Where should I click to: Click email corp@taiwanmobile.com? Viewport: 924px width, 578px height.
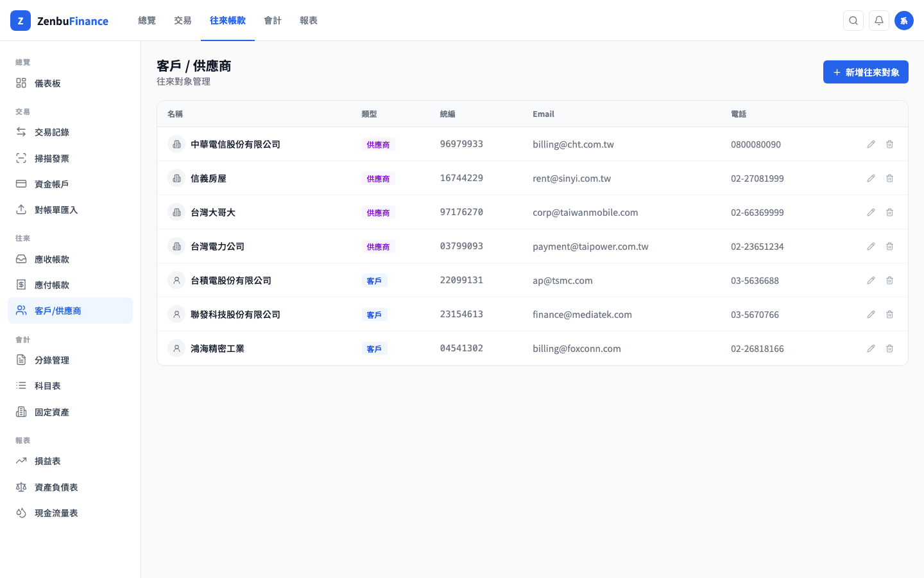click(x=585, y=213)
